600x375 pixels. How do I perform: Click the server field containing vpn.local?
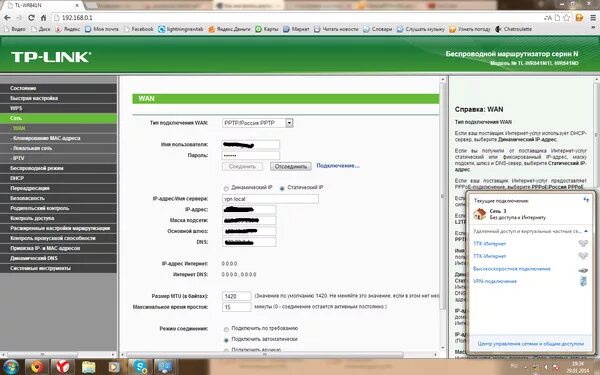270,199
